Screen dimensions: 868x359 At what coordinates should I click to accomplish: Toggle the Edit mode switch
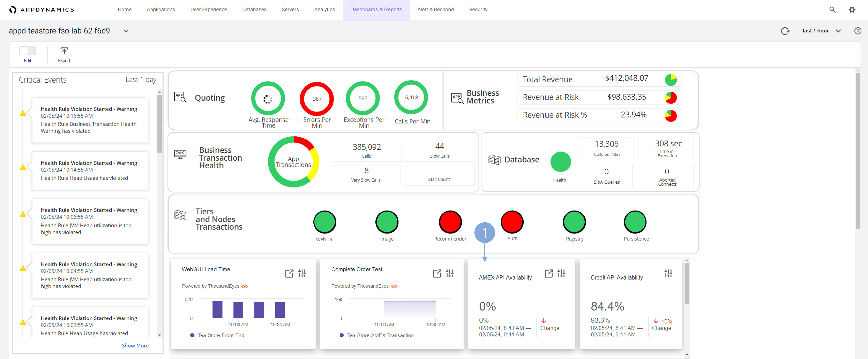click(27, 51)
